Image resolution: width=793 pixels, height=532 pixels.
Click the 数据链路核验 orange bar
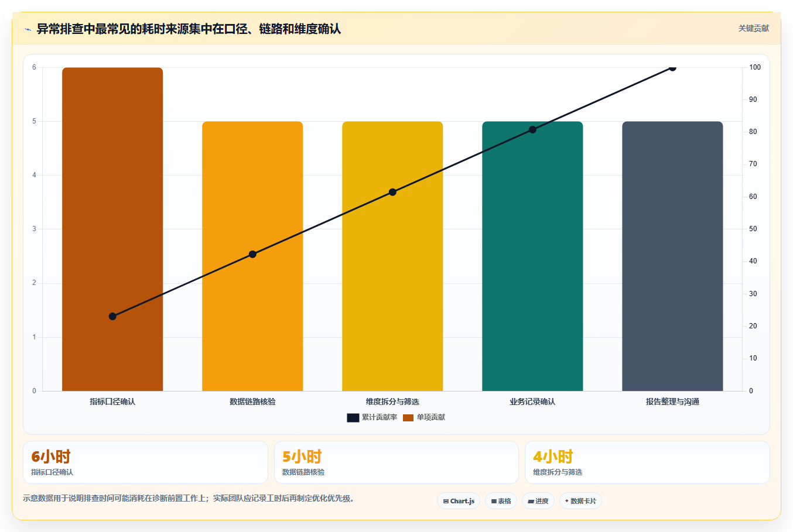[252, 256]
